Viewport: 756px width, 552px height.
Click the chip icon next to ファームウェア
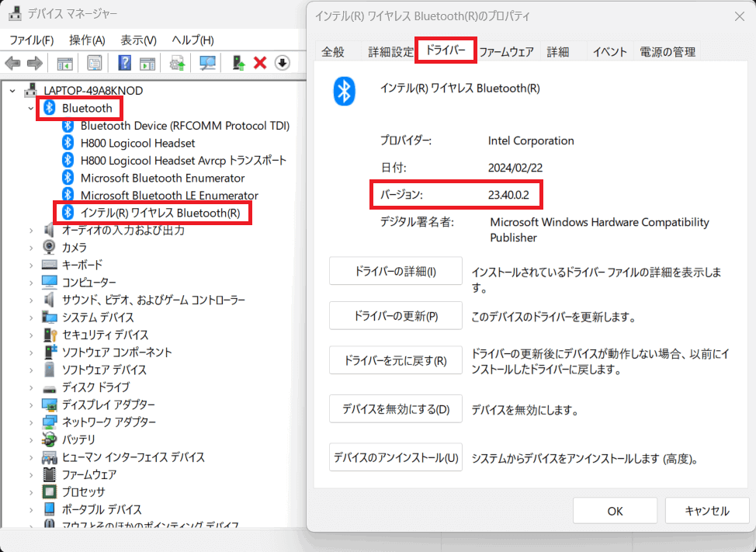[x=49, y=474]
